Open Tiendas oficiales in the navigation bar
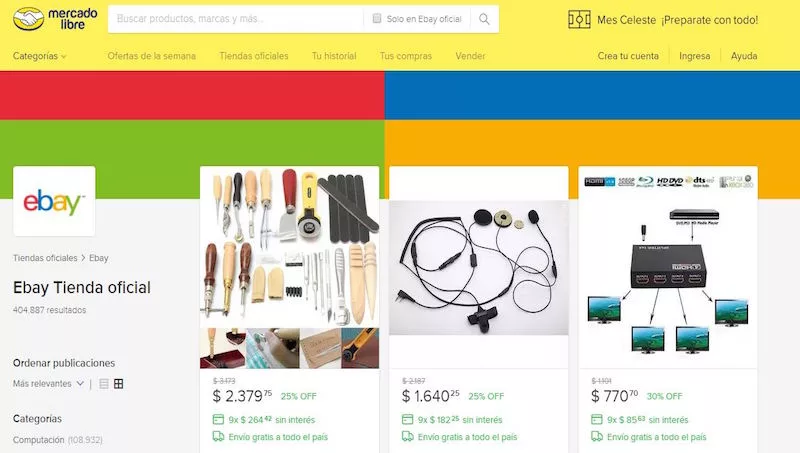This screenshot has height=453, width=800. [254, 56]
